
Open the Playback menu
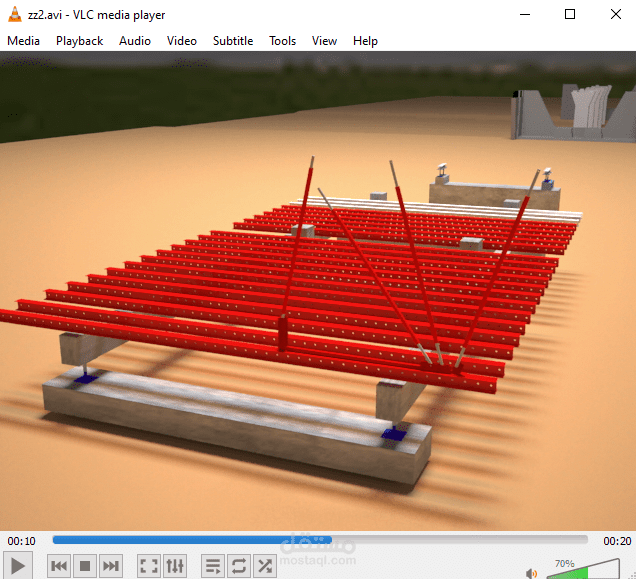click(80, 41)
